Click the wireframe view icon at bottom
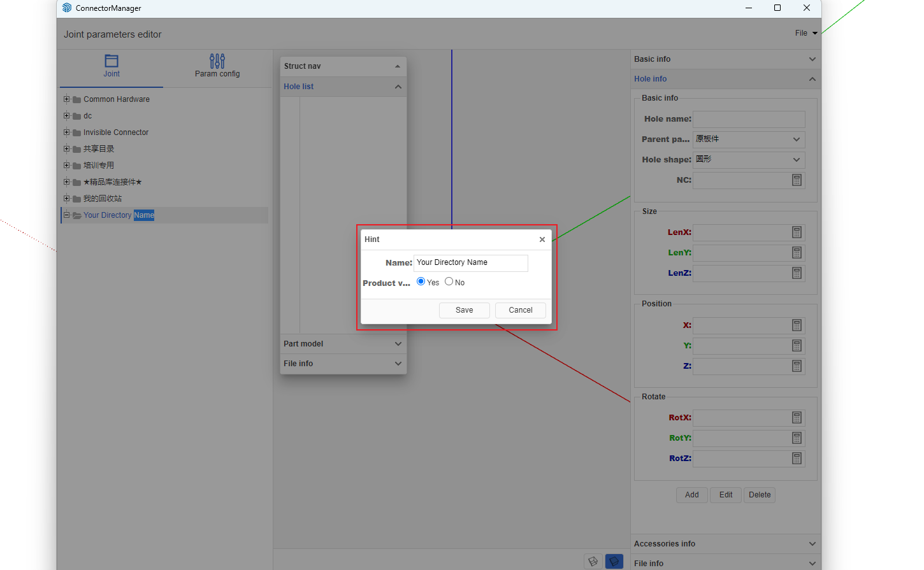Viewport: 924px width, 570px height. pos(593,561)
